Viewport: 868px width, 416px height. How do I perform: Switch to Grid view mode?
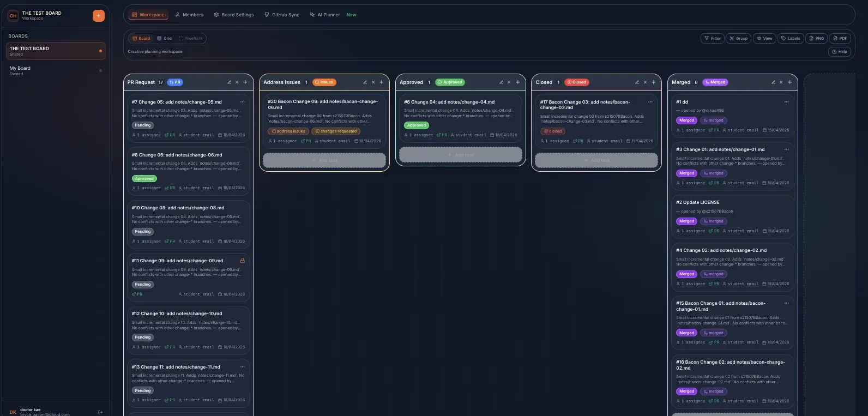pos(164,39)
